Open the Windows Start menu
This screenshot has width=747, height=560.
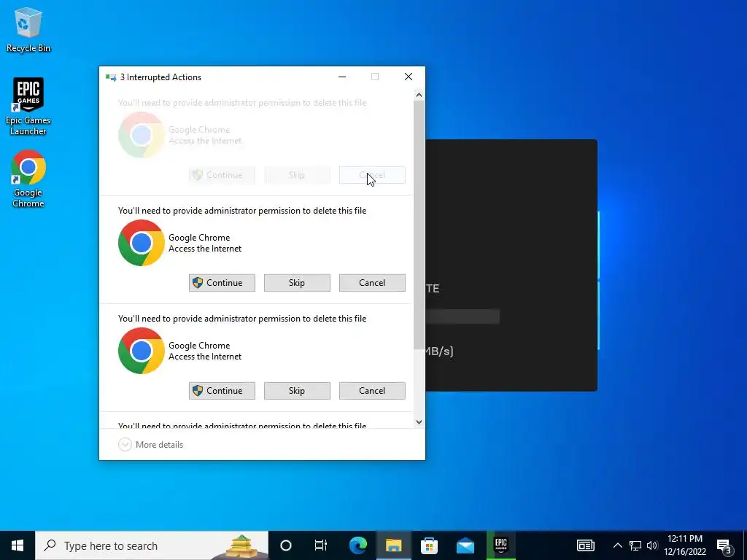(18, 545)
